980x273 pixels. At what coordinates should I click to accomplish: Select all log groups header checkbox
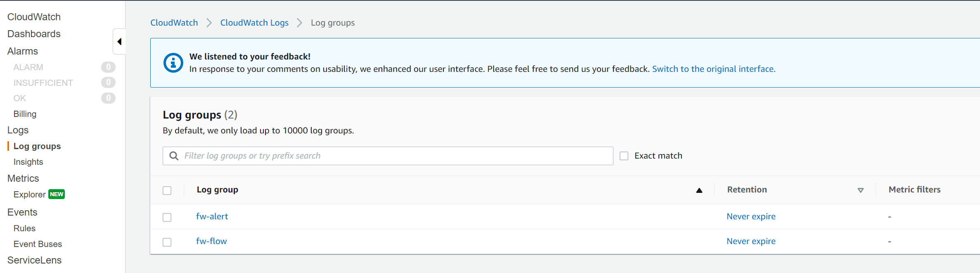click(167, 190)
